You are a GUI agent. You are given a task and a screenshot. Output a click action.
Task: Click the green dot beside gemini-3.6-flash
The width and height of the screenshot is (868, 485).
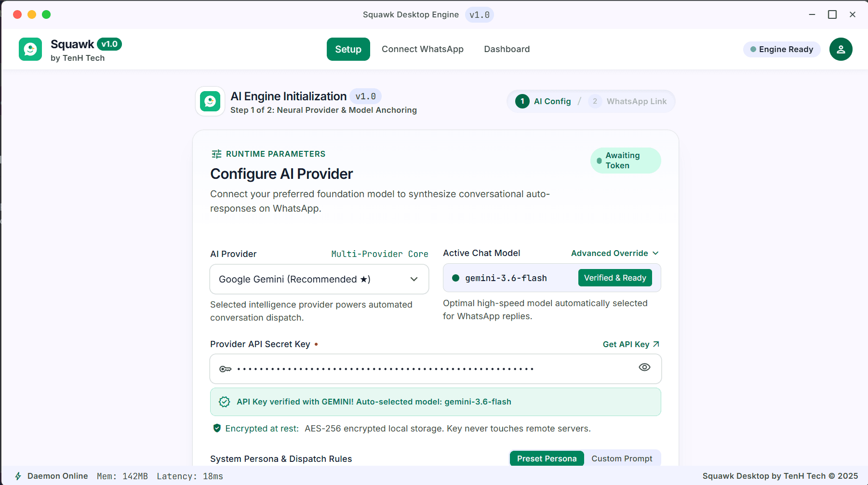(455, 278)
